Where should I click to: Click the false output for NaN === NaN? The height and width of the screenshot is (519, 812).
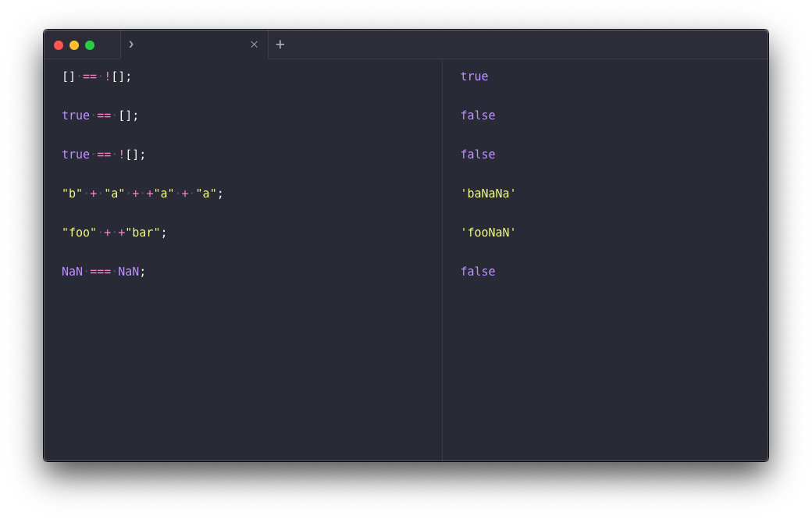[478, 271]
